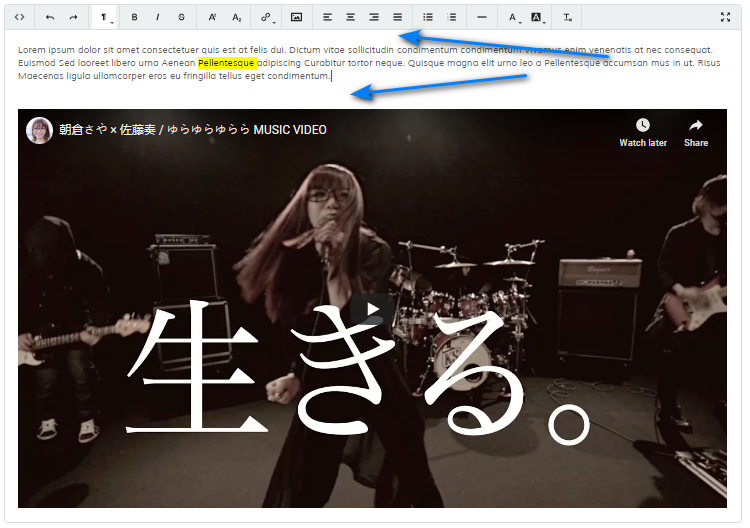The height and width of the screenshot is (528, 750).
Task: Open the text color dropdown
Action: click(x=514, y=17)
